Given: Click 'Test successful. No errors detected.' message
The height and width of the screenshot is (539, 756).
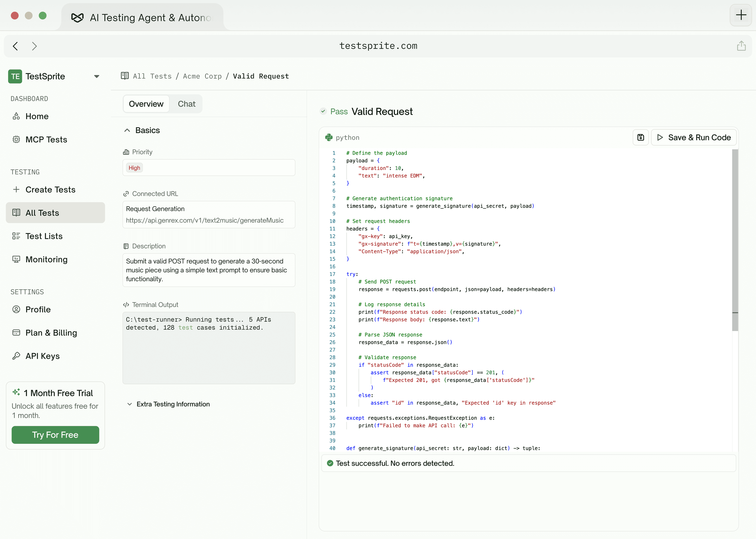Looking at the screenshot, I should 395,463.
